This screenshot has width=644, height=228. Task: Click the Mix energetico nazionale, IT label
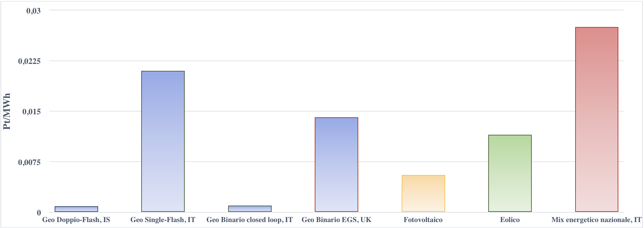pos(597,220)
